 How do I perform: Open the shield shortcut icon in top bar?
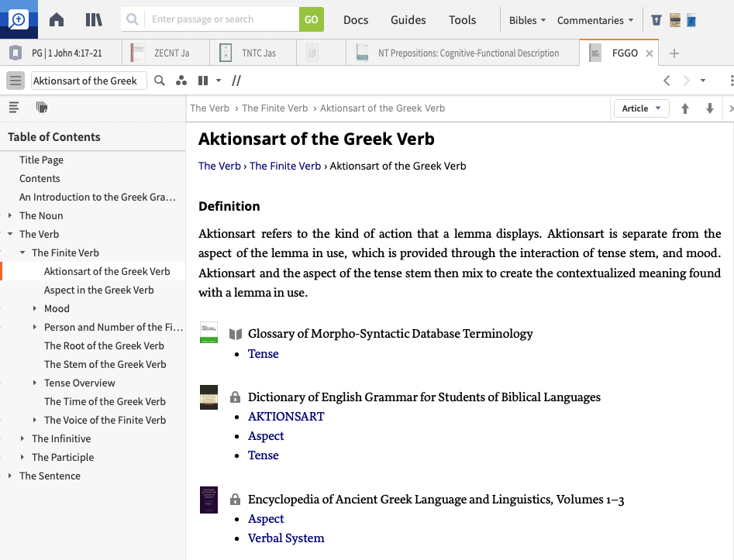tap(656, 20)
